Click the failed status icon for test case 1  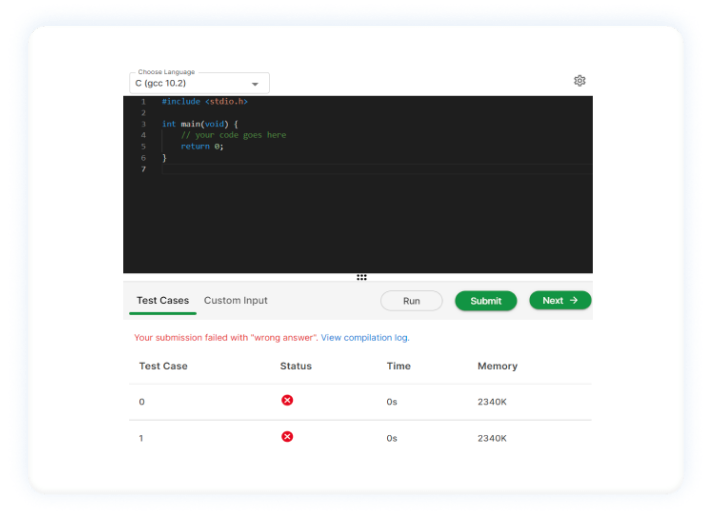pyautogui.click(x=287, y=436)
